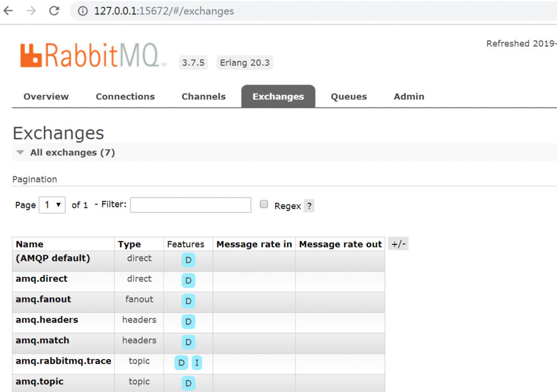Screen dimensions: 557x392
Task: Go to the Admin tab
Action: point(409,97)
